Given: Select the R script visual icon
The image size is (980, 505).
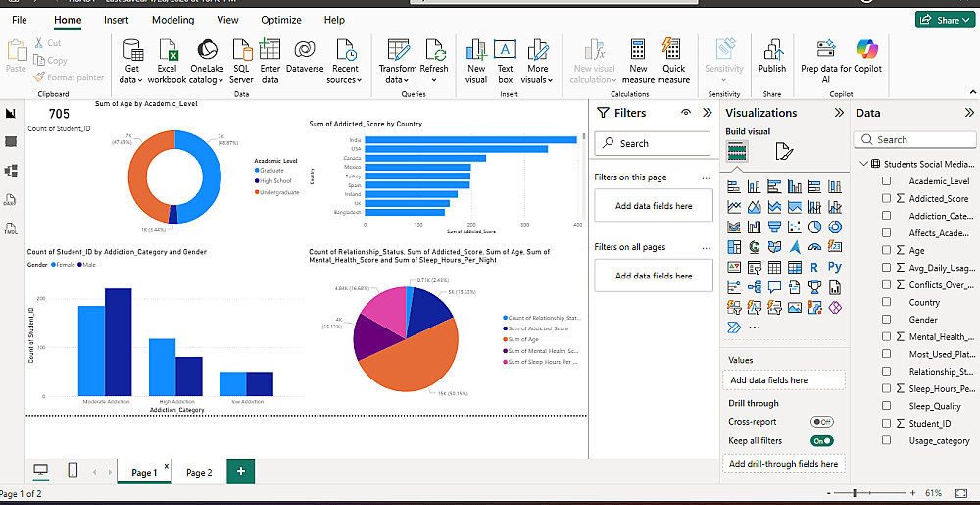Looking at the screenshot, I should point(814,267).
